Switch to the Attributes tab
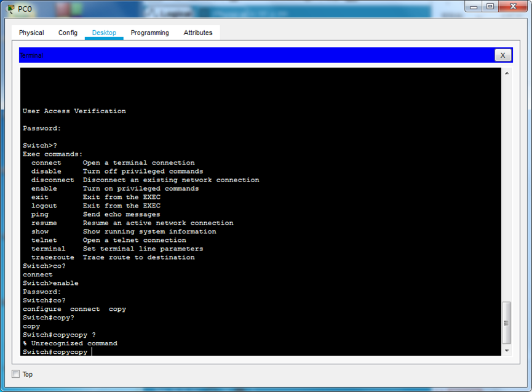Screen dimensions: 532x392 [x=198, y=33]
